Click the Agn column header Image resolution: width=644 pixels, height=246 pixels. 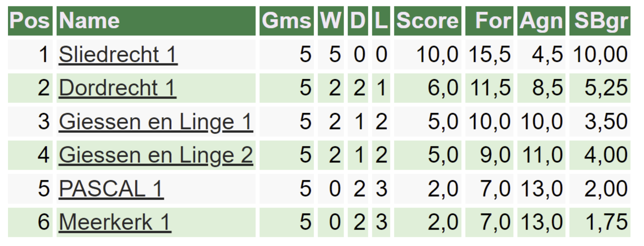point(541,21)
